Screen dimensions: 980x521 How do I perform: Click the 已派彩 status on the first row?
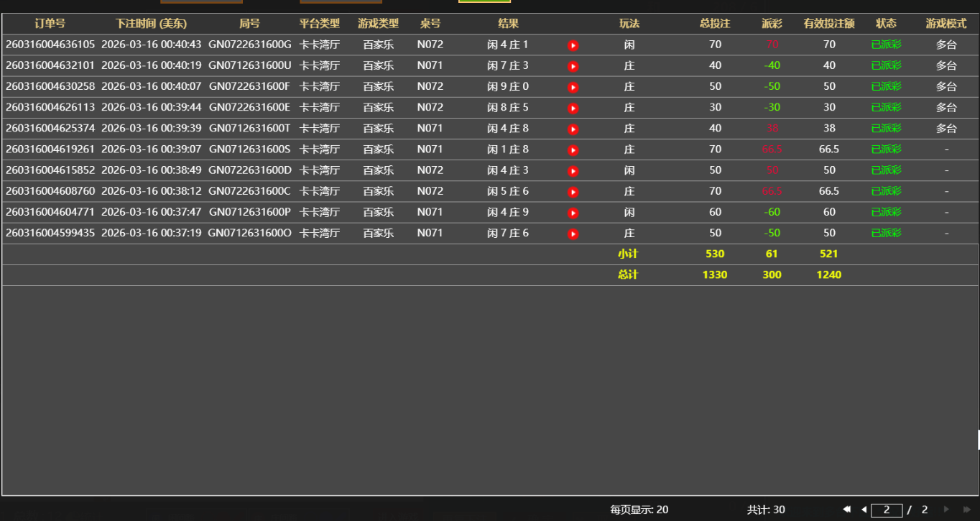tap(886, 45)
